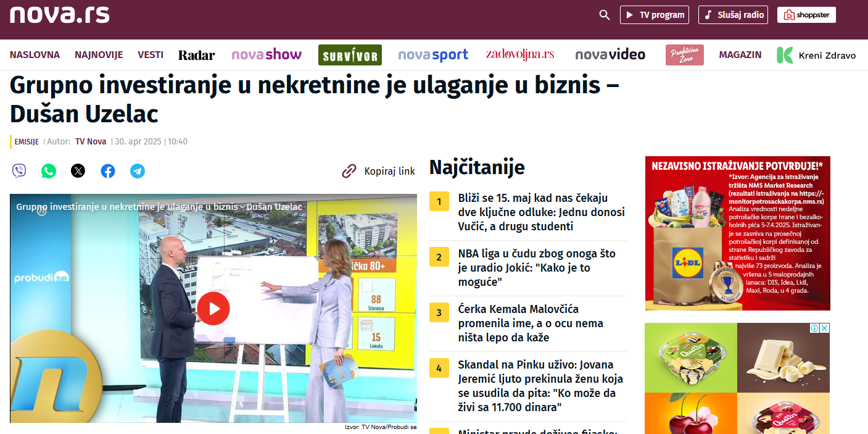Open the Lidl advertisement banner
The width and height of the screenshot is (868, 434).
pos(738,233)
